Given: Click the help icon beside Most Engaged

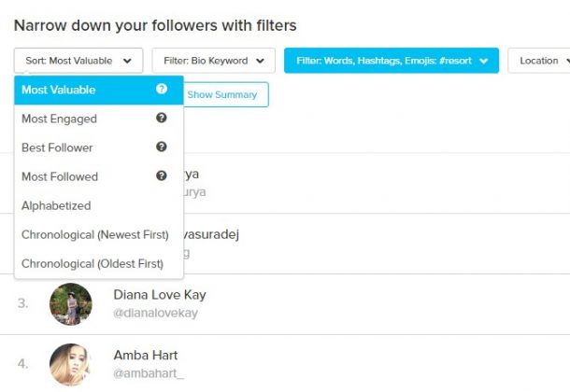Looking at the screenshot, I should pos(162,118).
